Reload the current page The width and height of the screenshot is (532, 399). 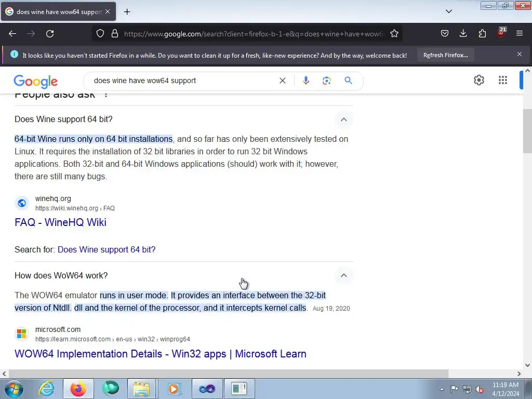[x=50, y=34]
